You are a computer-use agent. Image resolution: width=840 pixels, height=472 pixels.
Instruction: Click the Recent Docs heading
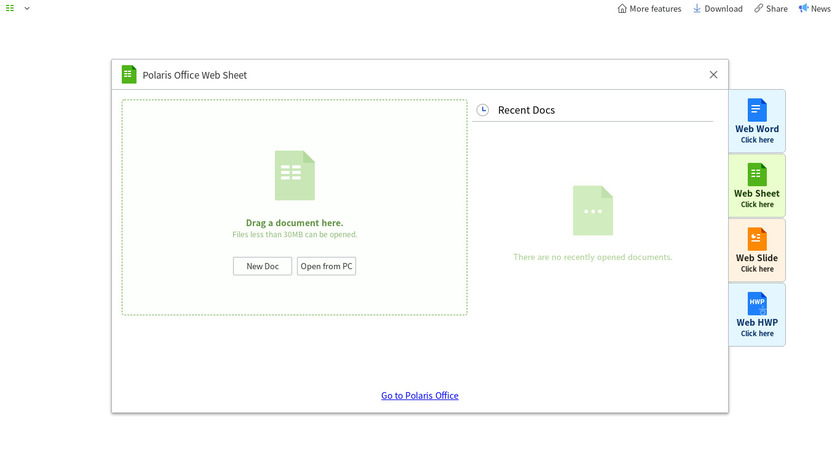[526, 110]
